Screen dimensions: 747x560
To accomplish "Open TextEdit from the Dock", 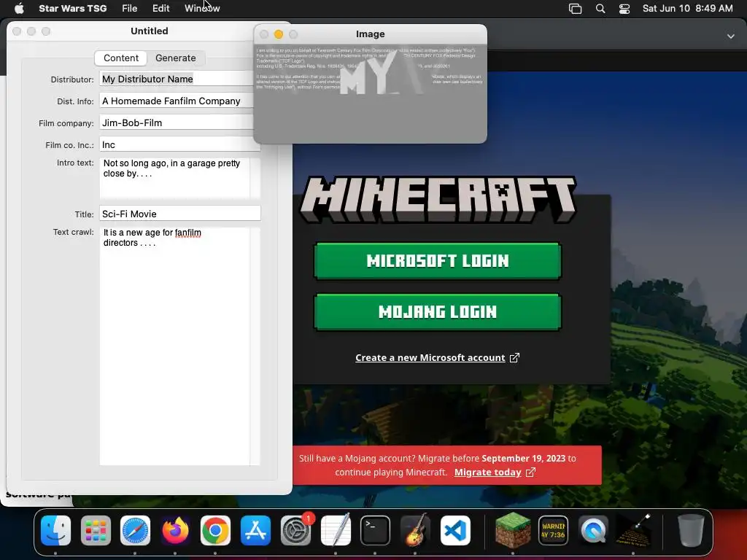I will (336, 530).
